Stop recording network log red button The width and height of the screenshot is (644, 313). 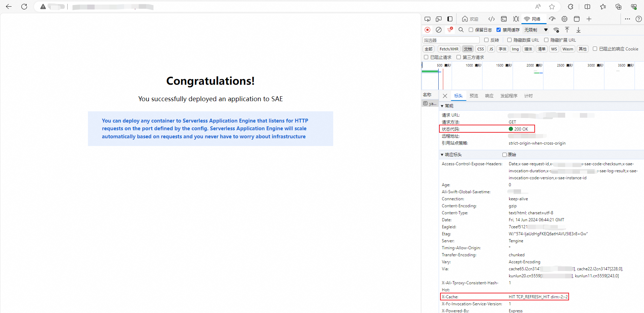pos(427,30)
